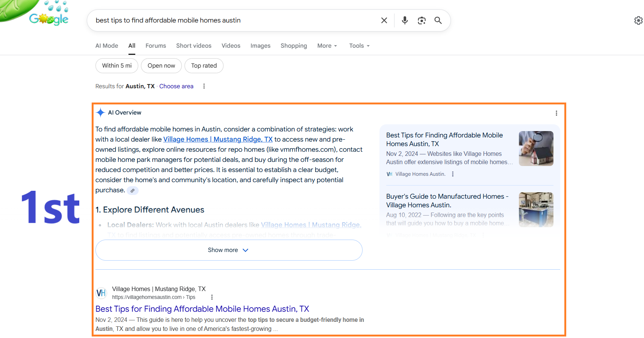644x338 pixels.
Task: Toggle the 'Within 5 mi' filter chip
Action: coord(117,66)
